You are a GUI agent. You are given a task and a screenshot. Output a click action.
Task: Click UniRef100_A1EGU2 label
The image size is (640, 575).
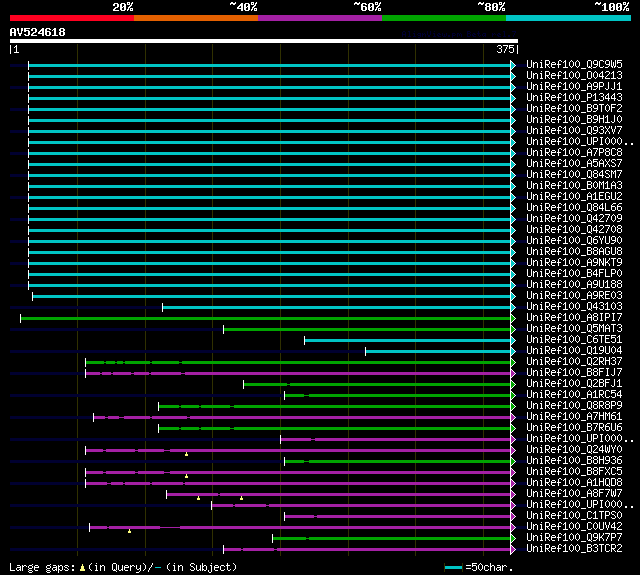574,197
